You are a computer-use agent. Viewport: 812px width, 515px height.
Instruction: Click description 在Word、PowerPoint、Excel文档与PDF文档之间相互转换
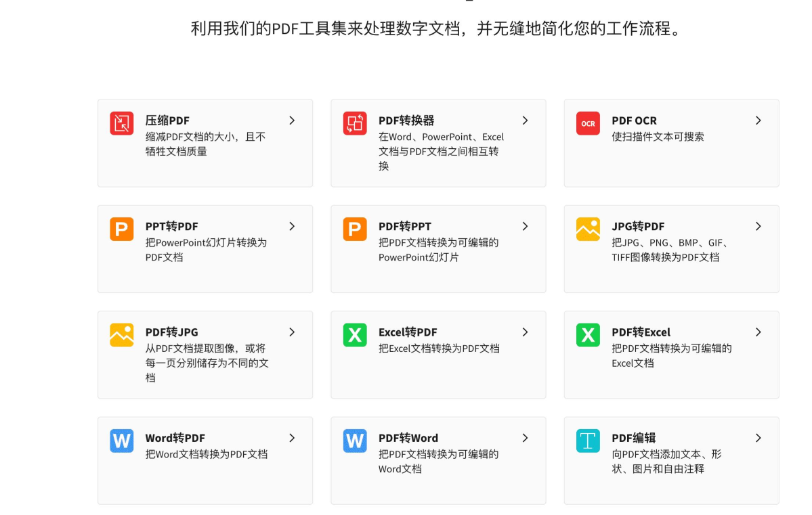pos(441,151)
